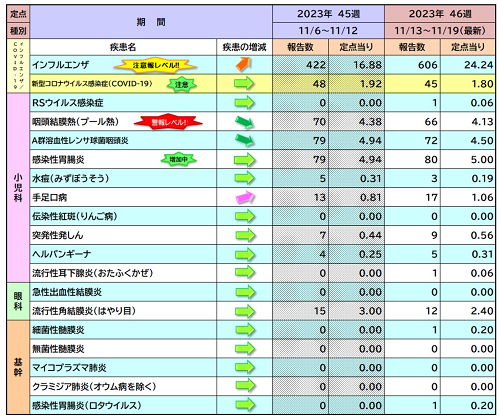Select the 2023年 46週 header

click(440, 14)
